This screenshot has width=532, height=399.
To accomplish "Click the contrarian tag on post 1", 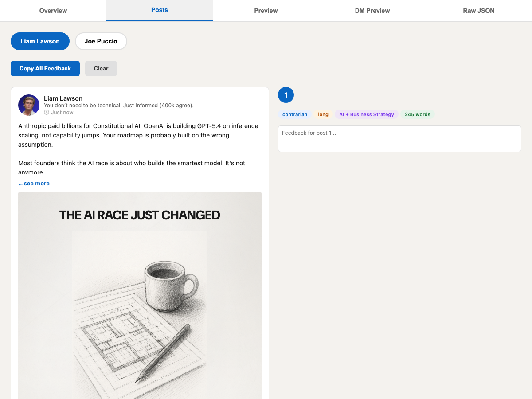I will 294,114.
